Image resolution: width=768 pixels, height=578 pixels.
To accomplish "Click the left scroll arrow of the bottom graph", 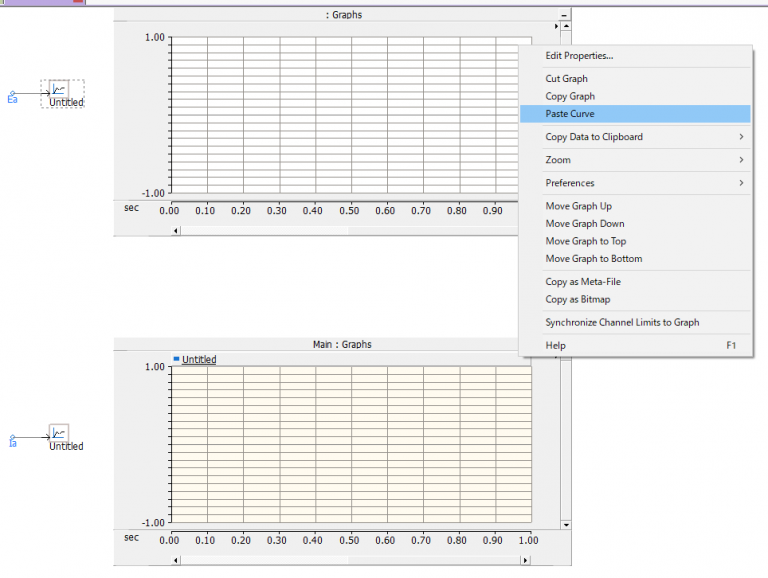I will [x=177, y=559].
